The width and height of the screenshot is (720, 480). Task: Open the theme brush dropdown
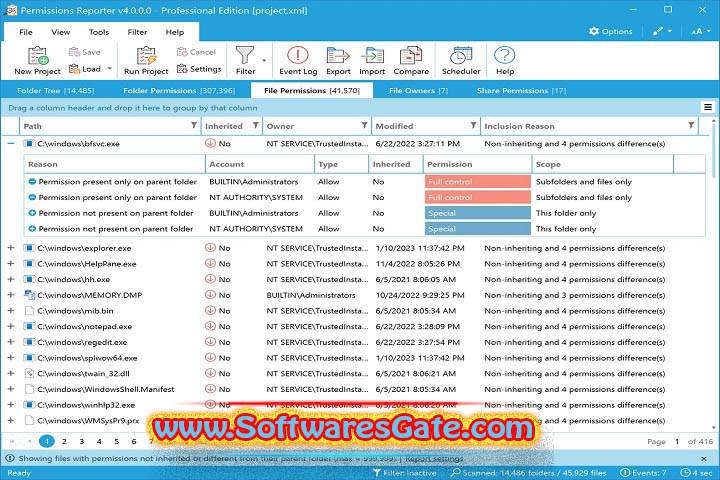(x=662, y=31)
